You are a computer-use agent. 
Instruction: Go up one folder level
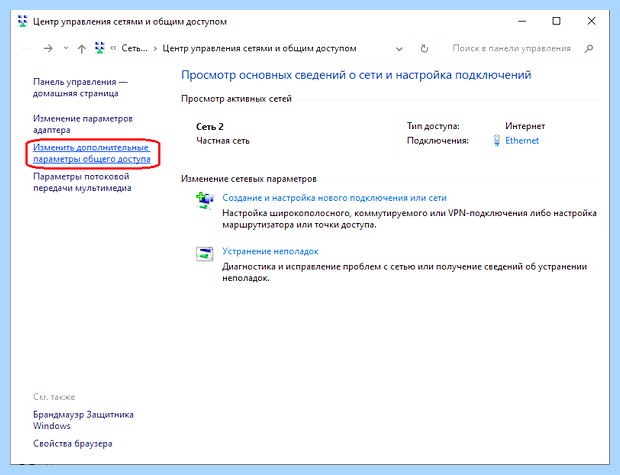pos(82,49)
